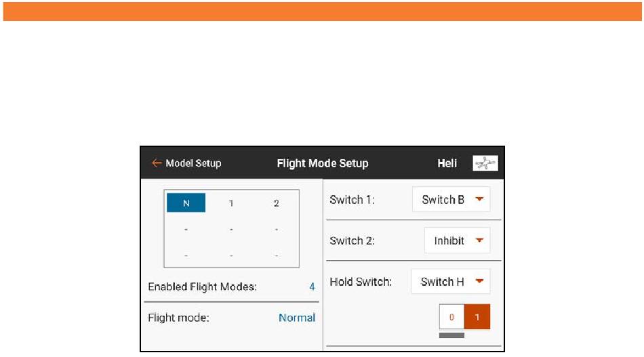Click the orange back arrow icon
Screen dimensions: 644x357
click(157, 163)
